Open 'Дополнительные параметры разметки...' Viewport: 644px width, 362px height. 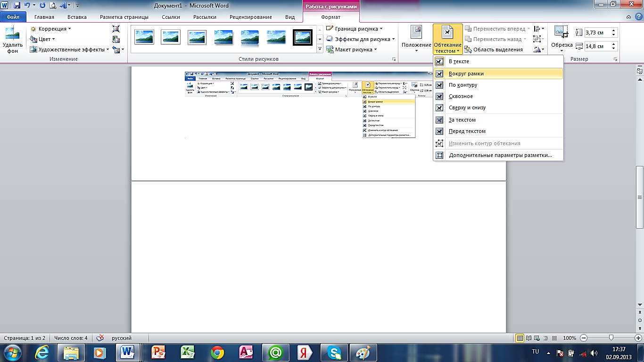498,155
